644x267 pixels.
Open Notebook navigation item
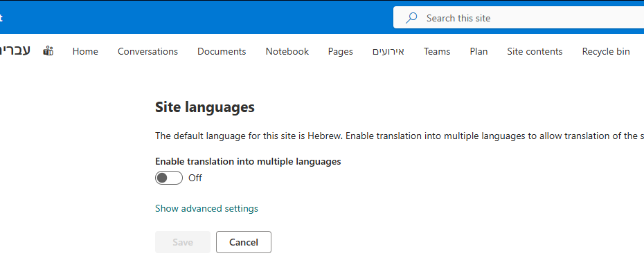287,51
